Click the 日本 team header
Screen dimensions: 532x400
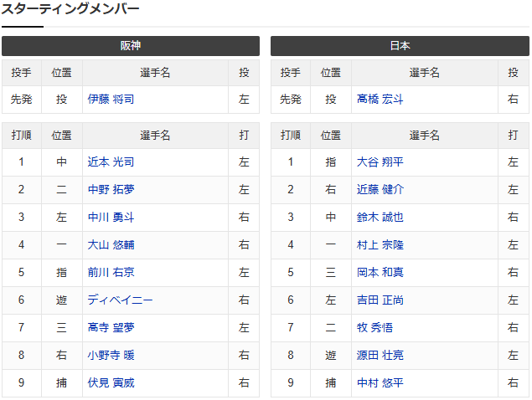point(400,46)
